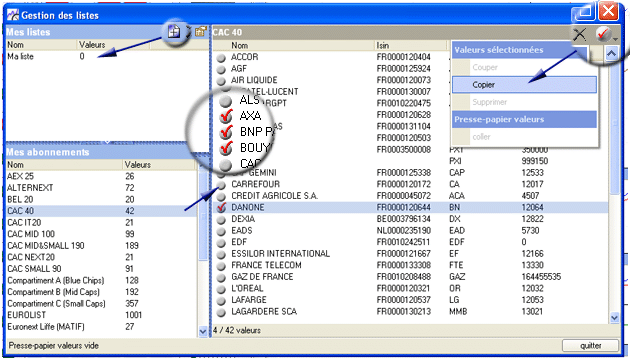Click the Isin column header
Viewport: 630px width, 360px height.
point(411,45)
